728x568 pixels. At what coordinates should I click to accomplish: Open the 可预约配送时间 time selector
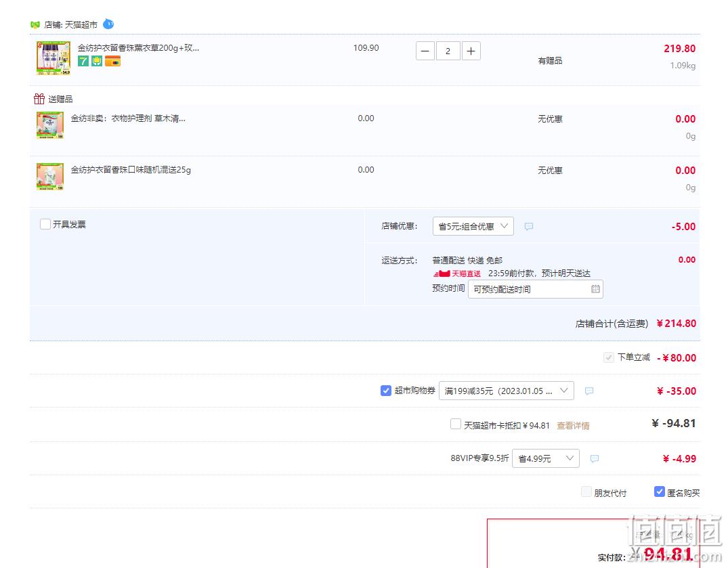(535, 289)
